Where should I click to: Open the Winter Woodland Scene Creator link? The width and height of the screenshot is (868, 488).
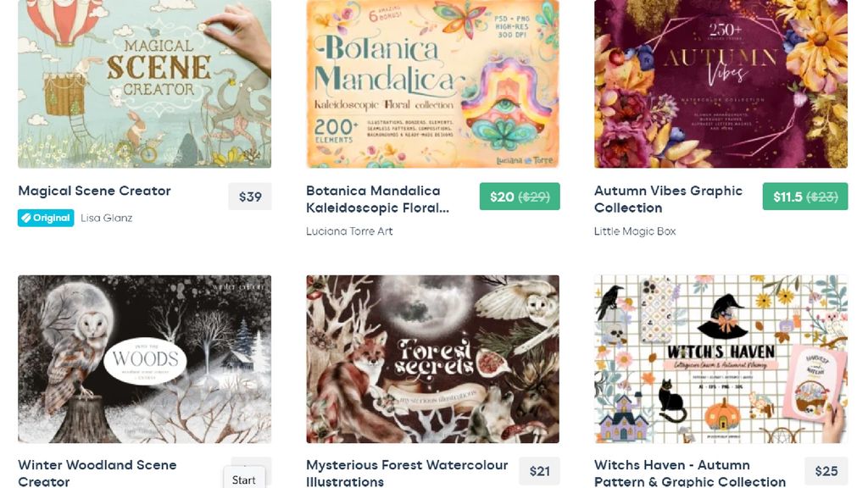point(97,472)
